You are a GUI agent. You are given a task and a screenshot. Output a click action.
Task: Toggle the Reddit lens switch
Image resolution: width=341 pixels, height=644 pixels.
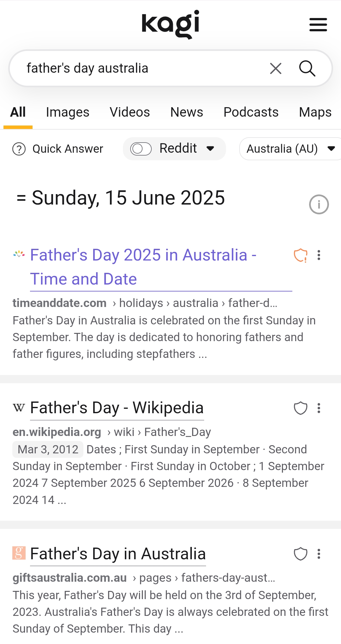pyautogui.click(x=141, y=149)
